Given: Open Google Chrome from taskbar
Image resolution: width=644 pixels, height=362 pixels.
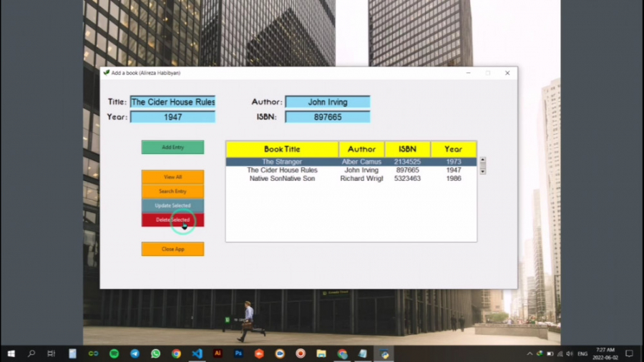Looking at the screenshot, I should click(176, 353).
